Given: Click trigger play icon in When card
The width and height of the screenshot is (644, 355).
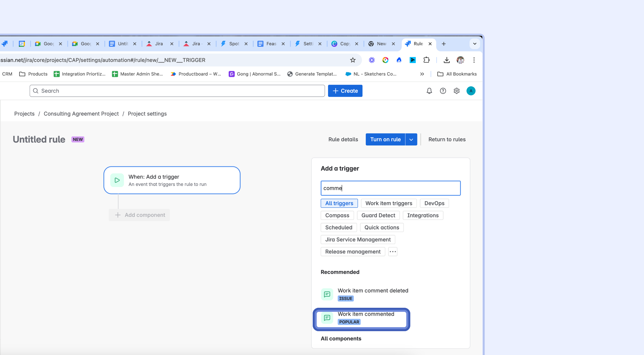Looking at the screenshot, I should coord(117,180).
